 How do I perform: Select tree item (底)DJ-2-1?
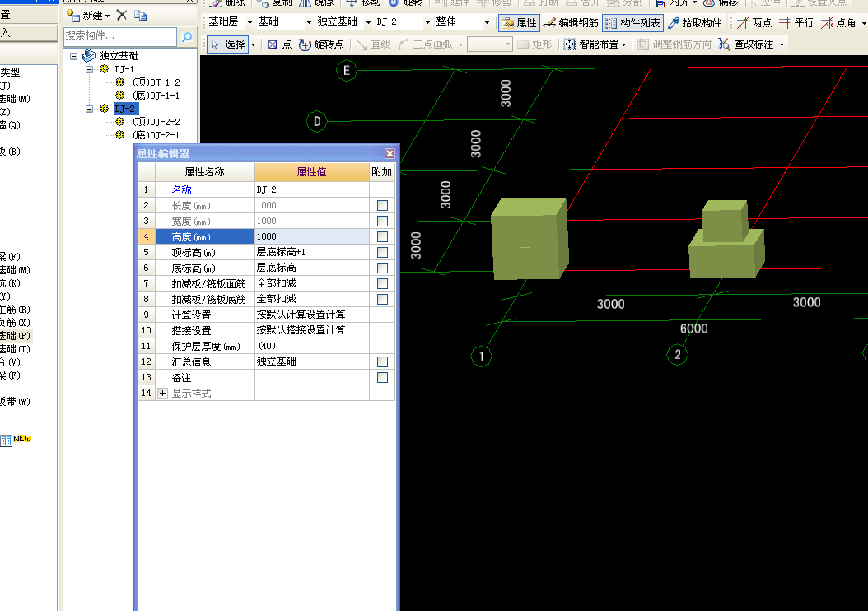(156, 135)
